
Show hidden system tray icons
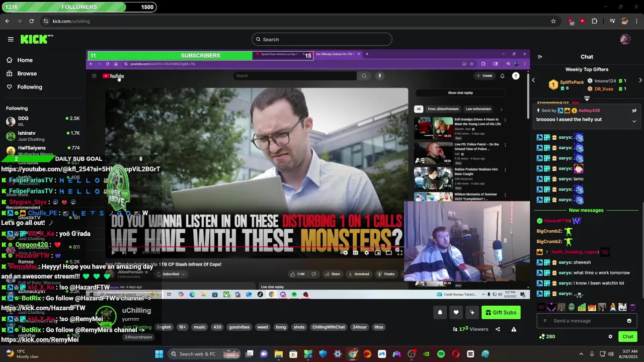click(581, 354)
